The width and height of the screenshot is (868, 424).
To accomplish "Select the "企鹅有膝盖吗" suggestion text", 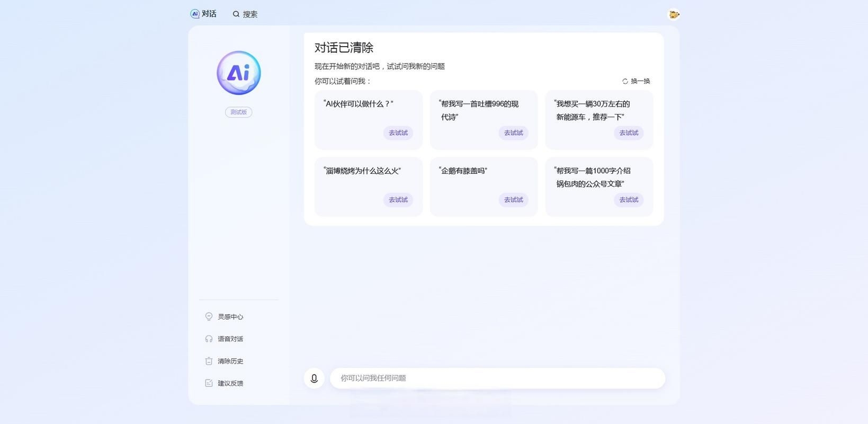I will click(x=463, y=171).
